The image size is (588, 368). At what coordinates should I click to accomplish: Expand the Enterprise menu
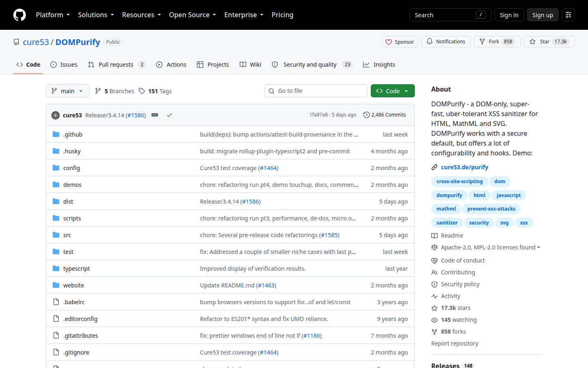[244, 15]
